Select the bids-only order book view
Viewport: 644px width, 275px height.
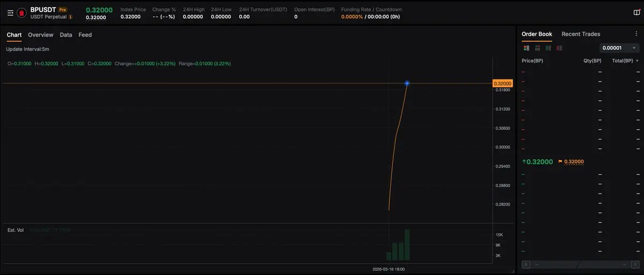548,48
